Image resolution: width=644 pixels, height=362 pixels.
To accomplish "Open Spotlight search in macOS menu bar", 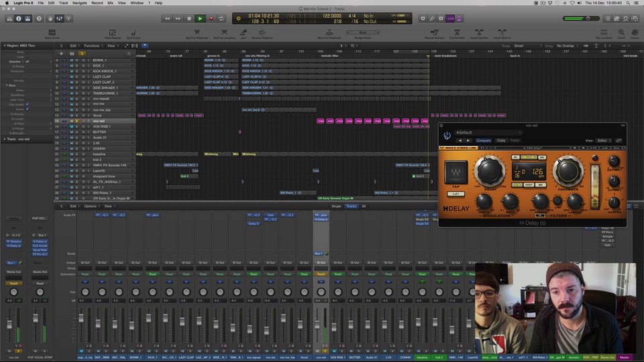I will click(x=629, y=3).
